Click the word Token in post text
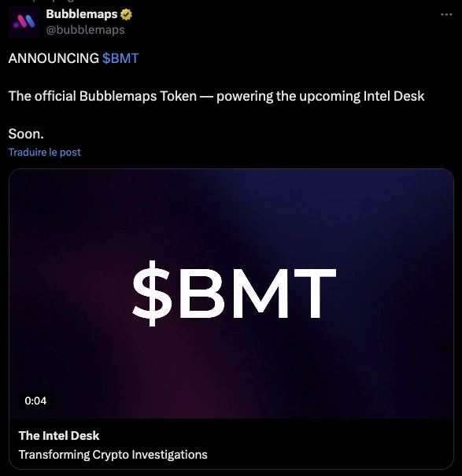This screenshot has height=476, width=462. pos(179,96)
